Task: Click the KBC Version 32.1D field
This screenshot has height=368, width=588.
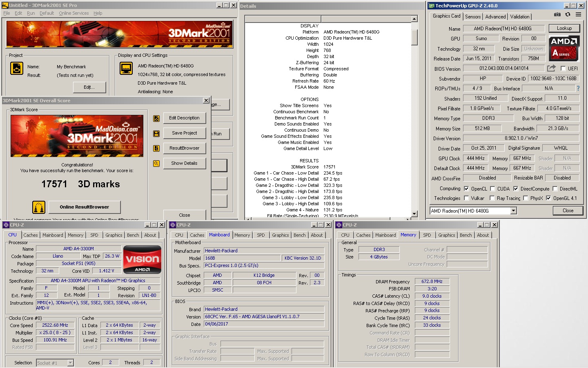Action: point(303,258)
